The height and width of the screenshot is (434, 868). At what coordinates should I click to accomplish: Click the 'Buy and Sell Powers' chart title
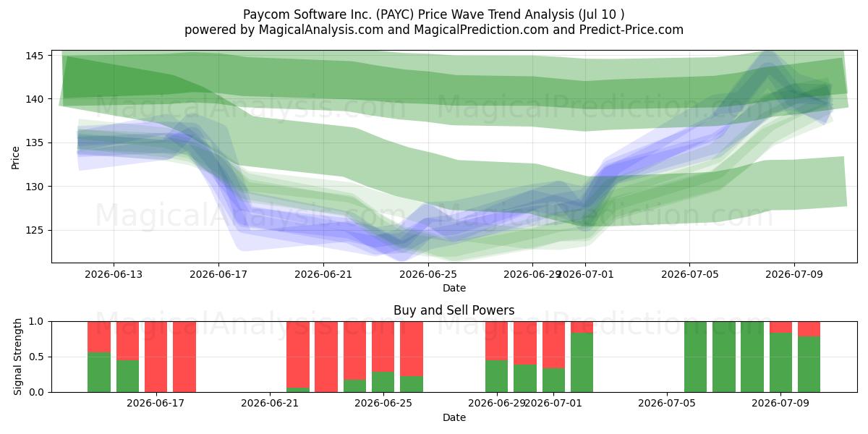click(x=454, y=310)
